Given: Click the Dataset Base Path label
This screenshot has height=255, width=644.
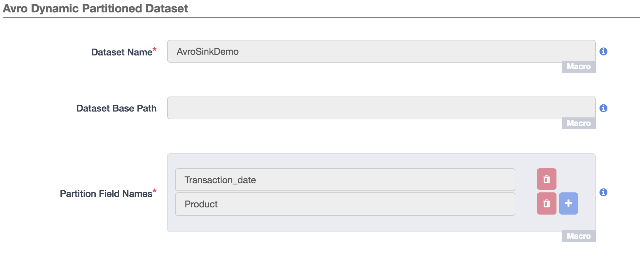Looking at the screenshot, I should (x=116, y=108).
